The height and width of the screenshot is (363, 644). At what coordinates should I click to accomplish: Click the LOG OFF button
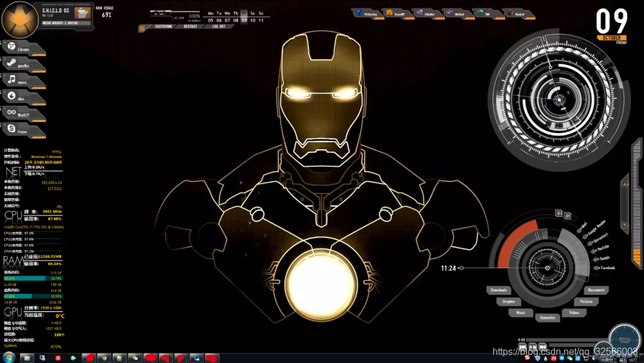tap(218, 26)
